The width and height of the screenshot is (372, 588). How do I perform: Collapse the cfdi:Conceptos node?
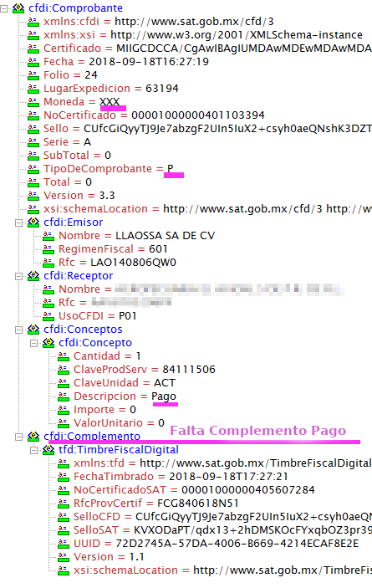[x=18, y=330]
